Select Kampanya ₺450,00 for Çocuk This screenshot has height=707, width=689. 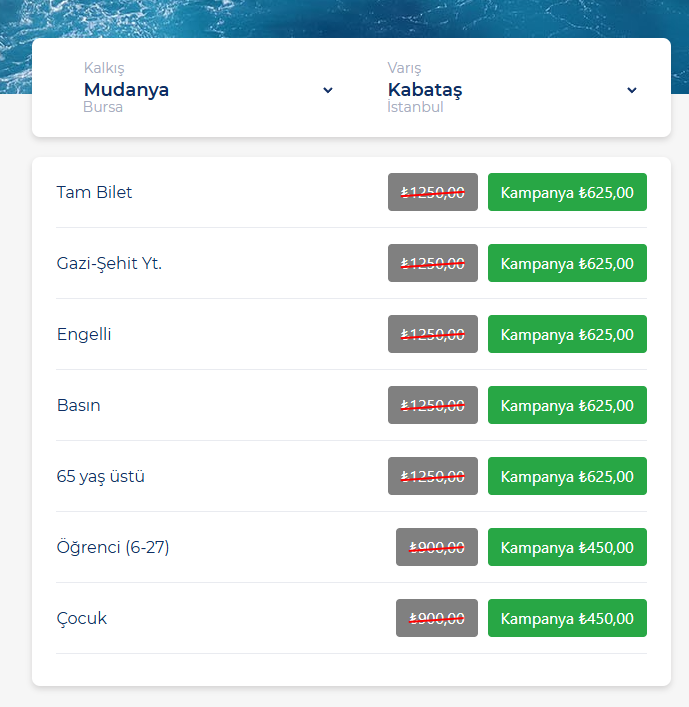point(567,618)
